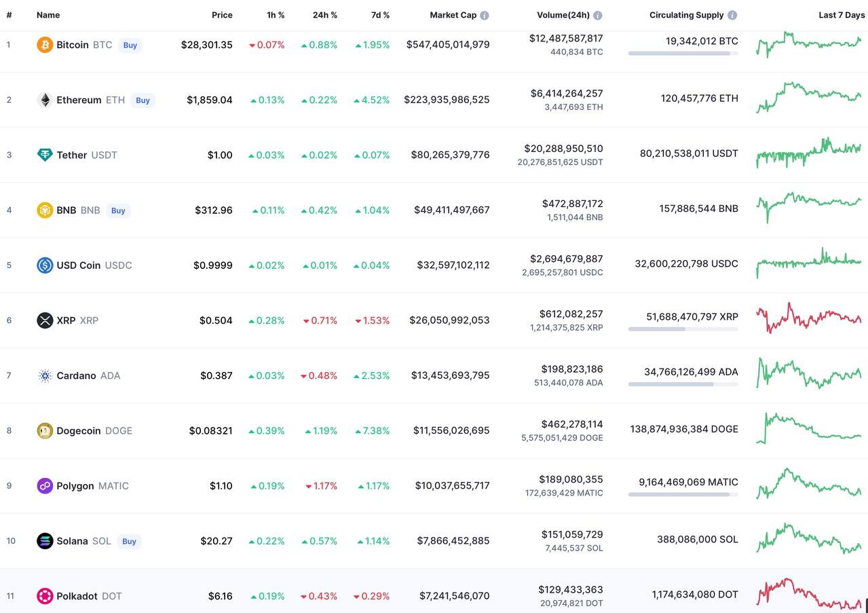Click the Bitcoin coin logo icon
868x613 pixels.
pos(45,45)
